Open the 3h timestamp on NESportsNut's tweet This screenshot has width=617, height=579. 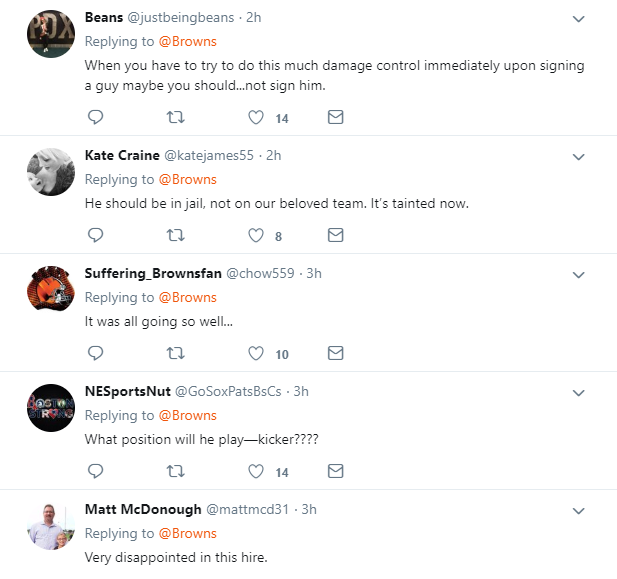click(301, 391)
